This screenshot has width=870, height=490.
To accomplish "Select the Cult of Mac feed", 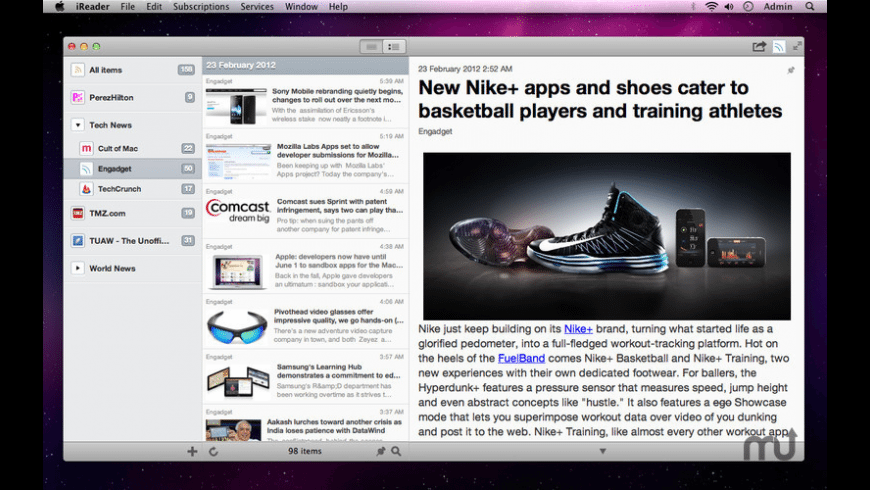I will pyautogui.click(x=117, y=148).
